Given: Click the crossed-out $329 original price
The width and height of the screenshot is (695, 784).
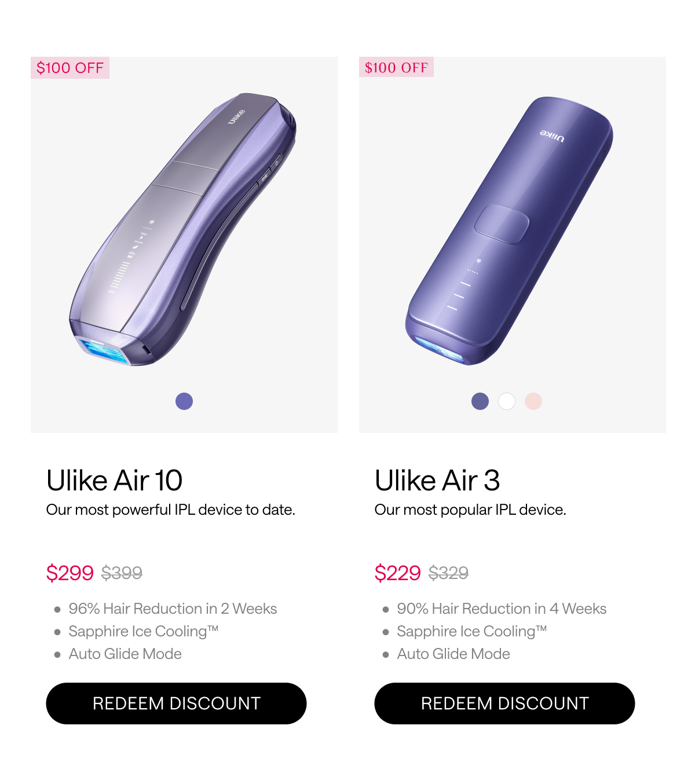Looking at the screenshot, I should click(x=448, y=573).
